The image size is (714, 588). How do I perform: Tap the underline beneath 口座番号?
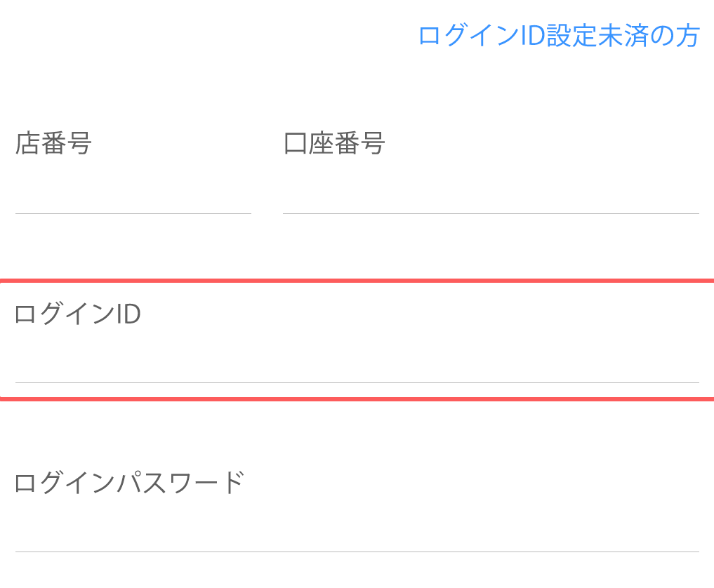[x=490, y=213]
